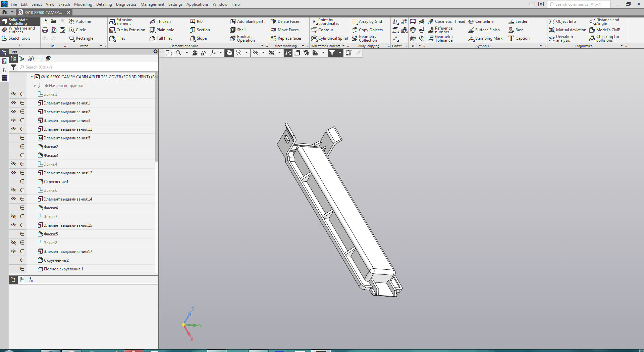
Task: Click the Cut by Extrusion tool
Action: coord(127,30)
